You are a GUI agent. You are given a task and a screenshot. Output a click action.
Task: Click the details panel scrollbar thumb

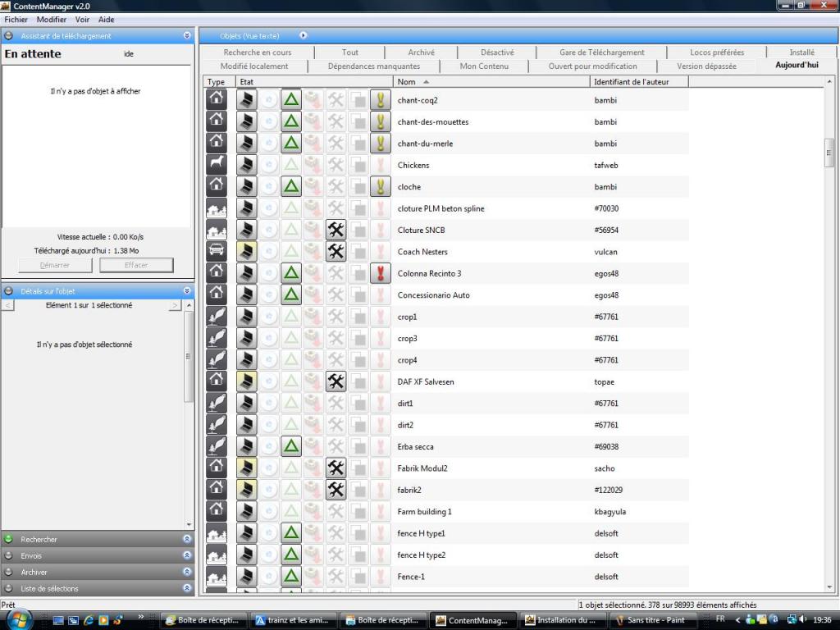(188, 356)
